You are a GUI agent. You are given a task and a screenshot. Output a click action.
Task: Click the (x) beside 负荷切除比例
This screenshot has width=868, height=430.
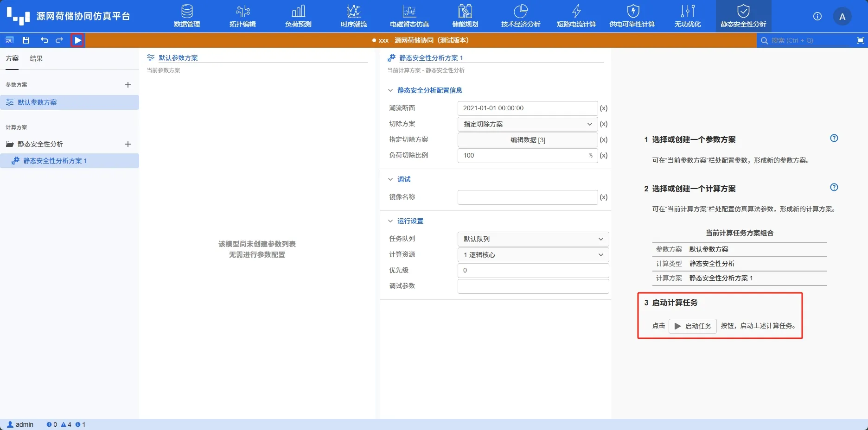point(604,156)
